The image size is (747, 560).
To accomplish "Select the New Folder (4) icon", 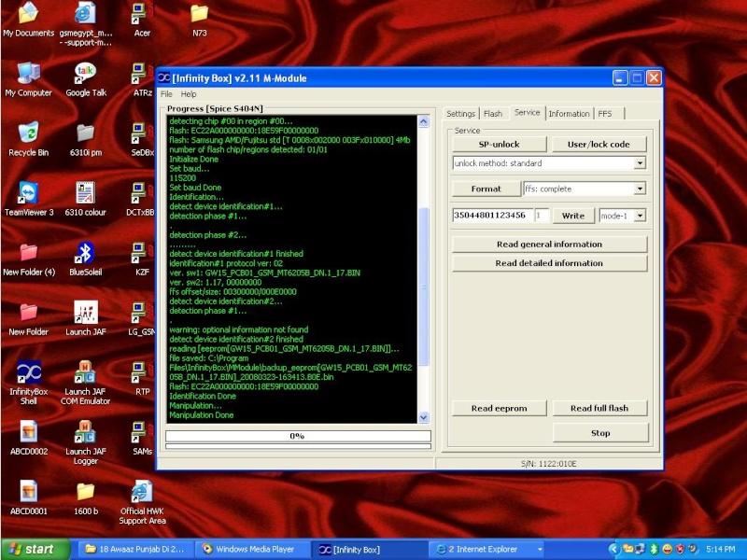I will coord(29,259).
